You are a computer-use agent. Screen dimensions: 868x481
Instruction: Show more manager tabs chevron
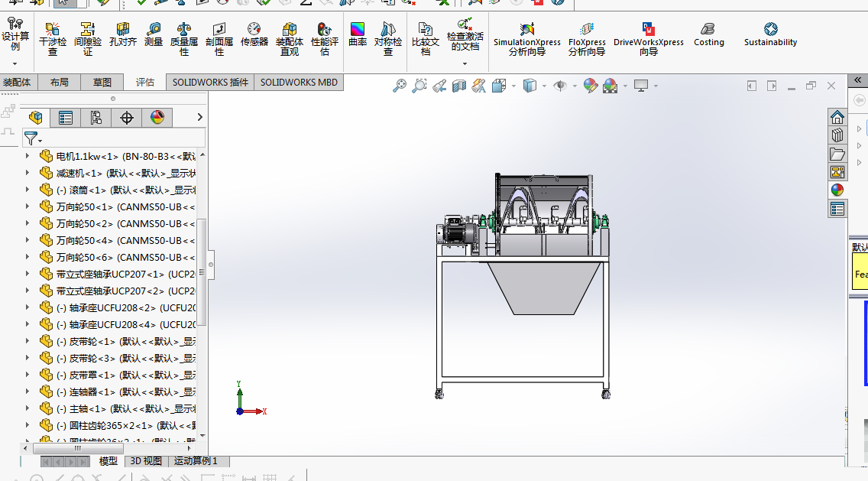coord(200,118)
